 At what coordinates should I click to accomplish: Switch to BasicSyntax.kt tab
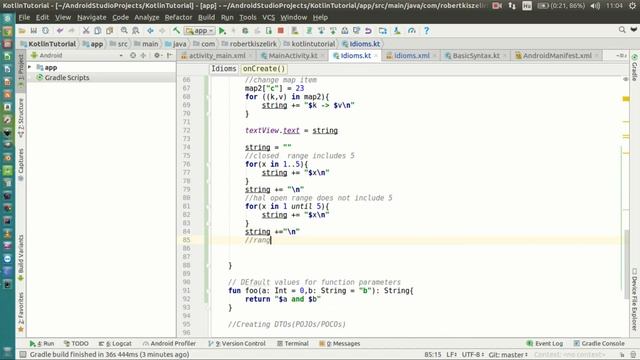pyautogui.click(x=476, y=56)
